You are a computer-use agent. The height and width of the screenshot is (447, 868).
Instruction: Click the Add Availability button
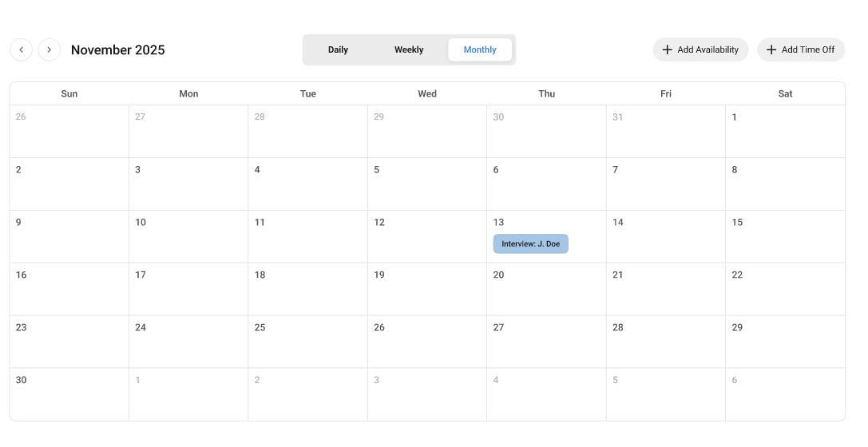(700, 49)
